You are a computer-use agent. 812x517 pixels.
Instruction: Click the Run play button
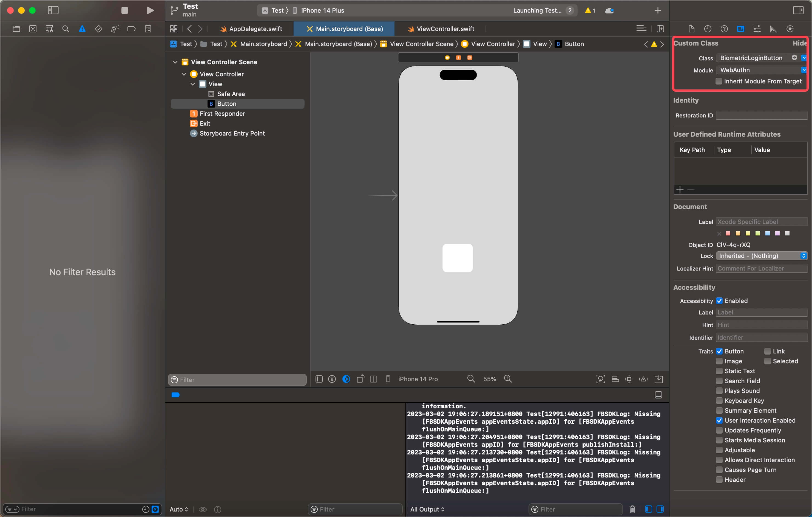(x=151, y=10)
